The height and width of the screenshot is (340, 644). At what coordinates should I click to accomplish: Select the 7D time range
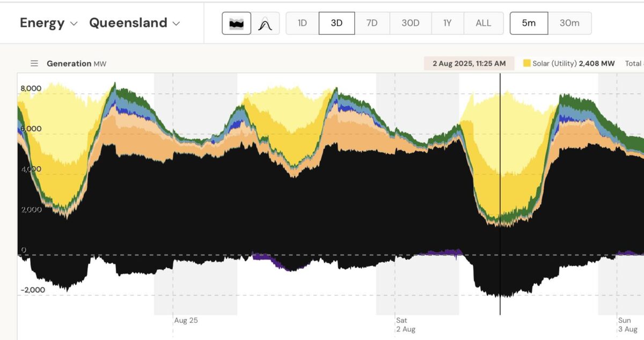[371, 23]
